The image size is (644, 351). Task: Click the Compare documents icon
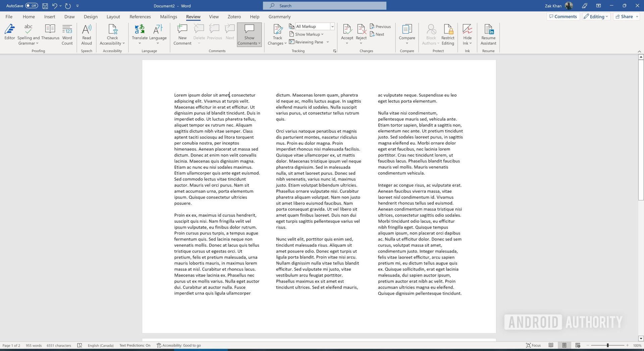point(407,34)
